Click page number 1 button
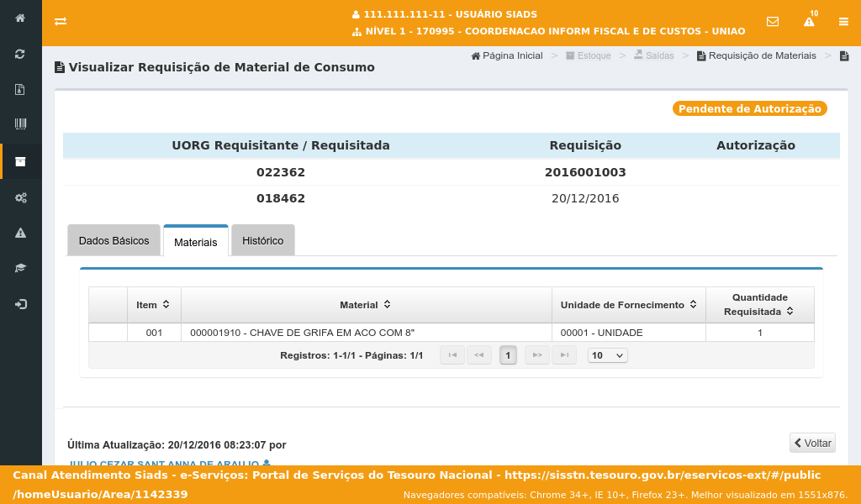This screenshot has height=504, width=861. coord(508,355)
